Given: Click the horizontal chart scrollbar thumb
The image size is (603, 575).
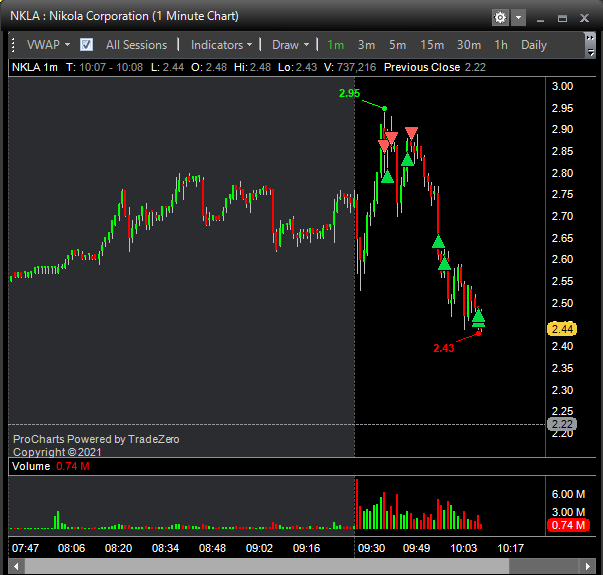Looking at the screenshot, I should [267, 567].
